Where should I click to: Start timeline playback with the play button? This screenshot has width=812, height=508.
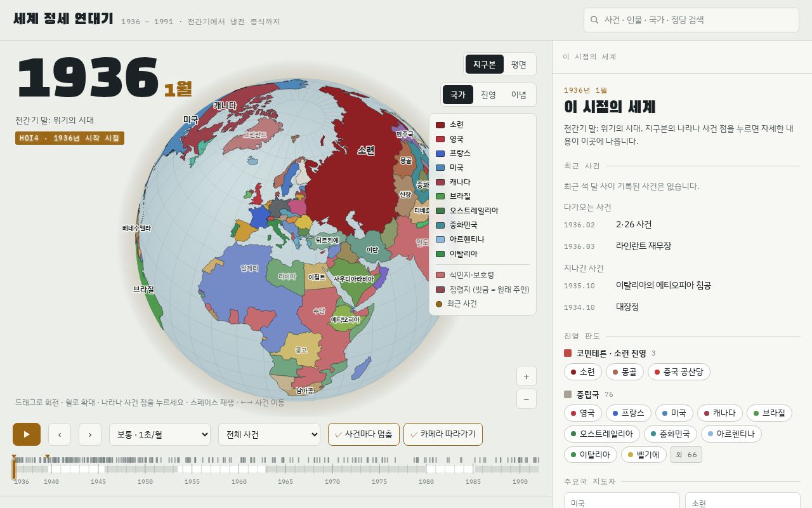click(27, 434)
